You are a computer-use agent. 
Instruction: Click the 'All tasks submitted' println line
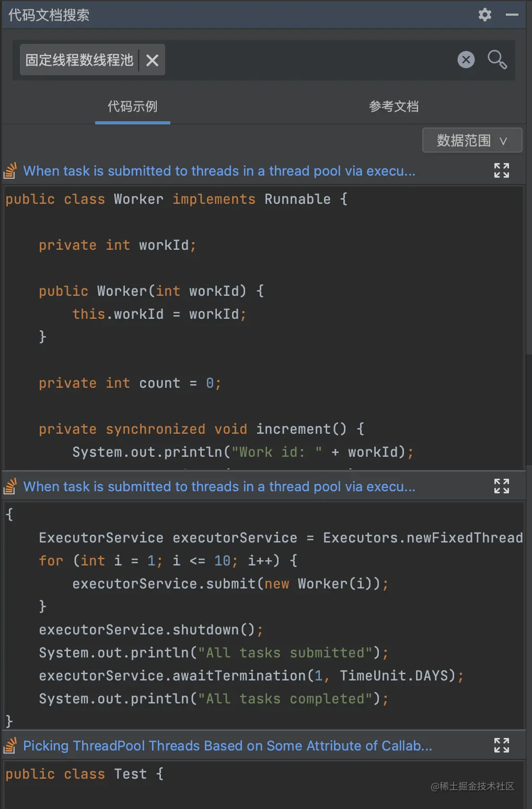(x=214, y=653)
